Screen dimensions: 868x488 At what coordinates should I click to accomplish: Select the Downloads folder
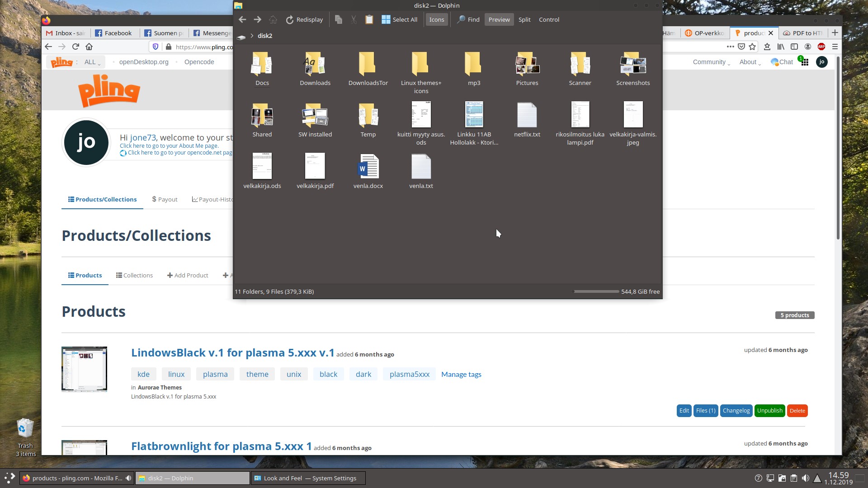(315, 69)
